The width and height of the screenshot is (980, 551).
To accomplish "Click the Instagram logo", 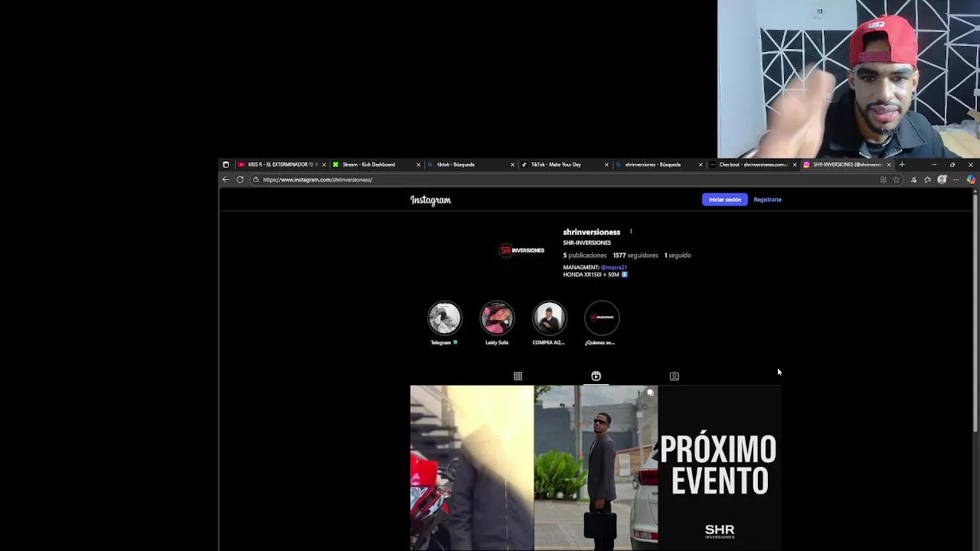I will (430, 201).
